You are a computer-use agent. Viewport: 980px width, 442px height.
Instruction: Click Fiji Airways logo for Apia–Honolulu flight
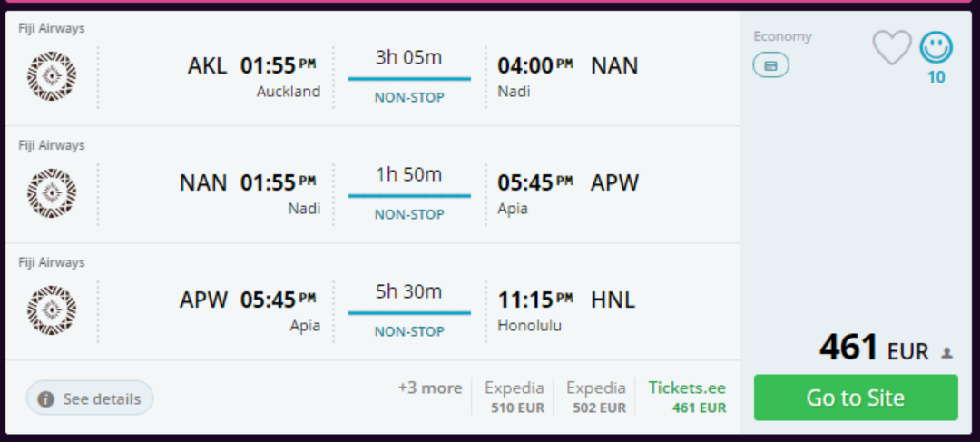click(x=52, y=310)
